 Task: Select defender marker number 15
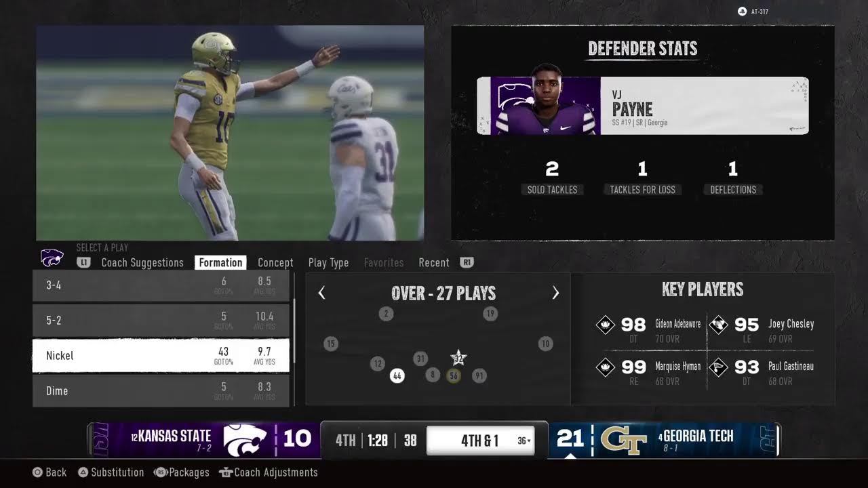pyautogui.click(x=330, y=344)
